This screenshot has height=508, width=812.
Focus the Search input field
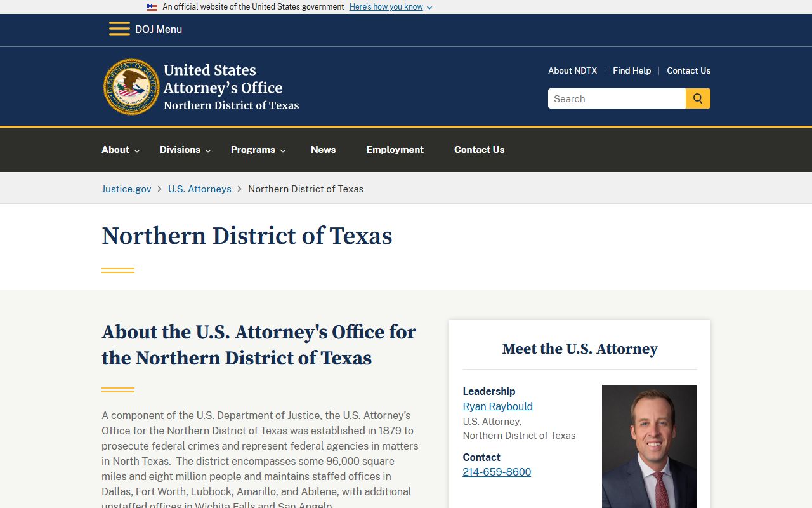coord(617,98)
